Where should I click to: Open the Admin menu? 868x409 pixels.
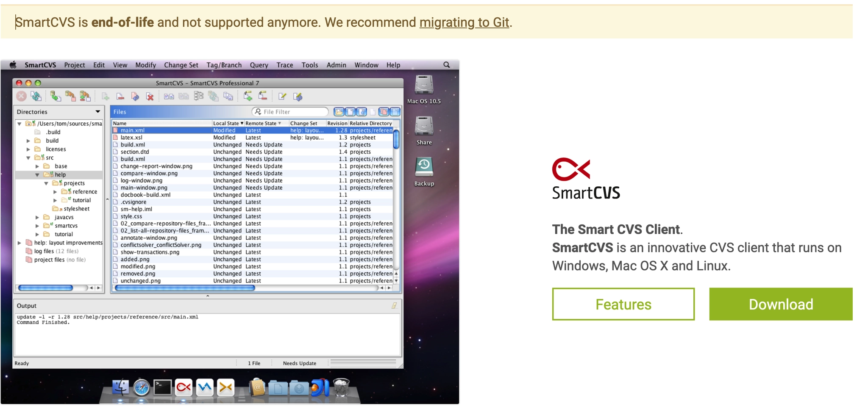click(337, 65)
